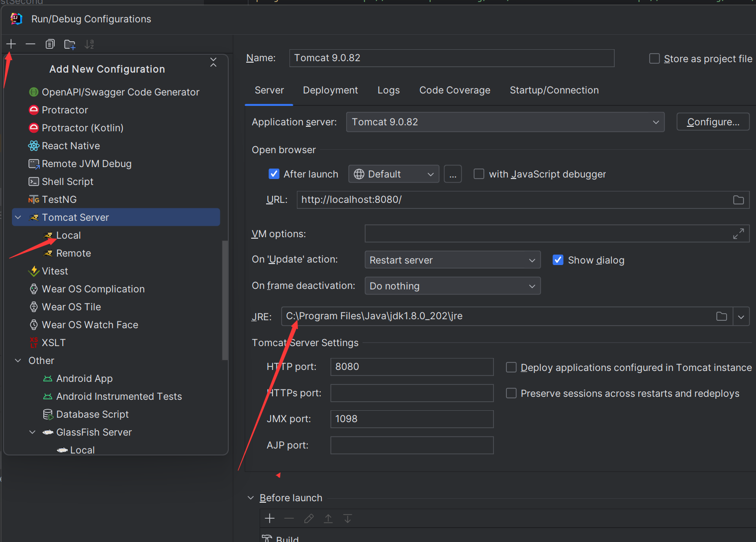Click into the Name field

(x=452, y=58)
